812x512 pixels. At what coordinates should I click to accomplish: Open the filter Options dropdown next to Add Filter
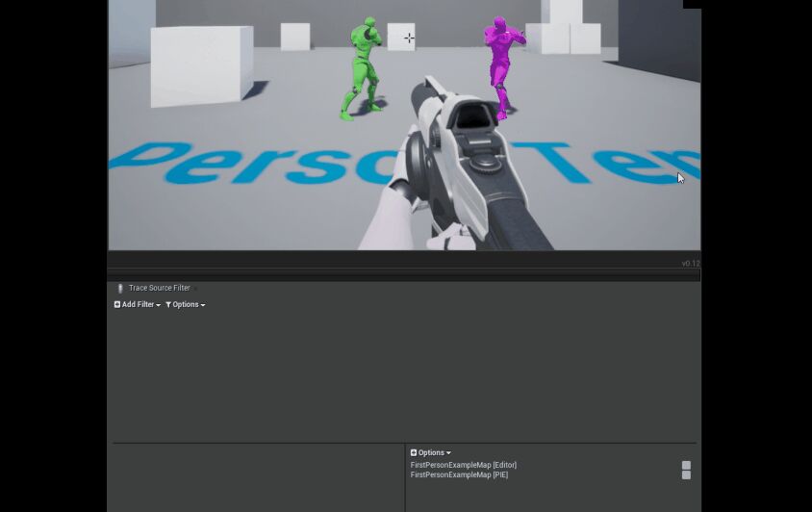(x=186, y=305)
